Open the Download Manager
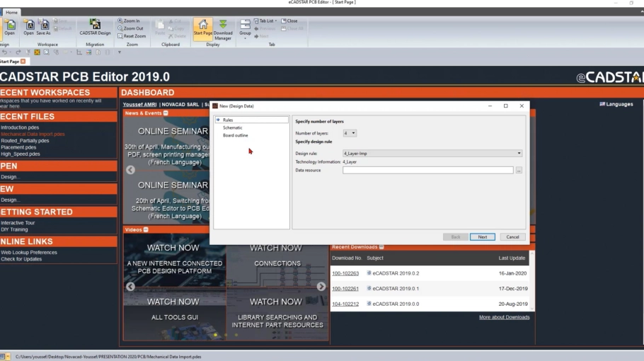 click(223, 28)
